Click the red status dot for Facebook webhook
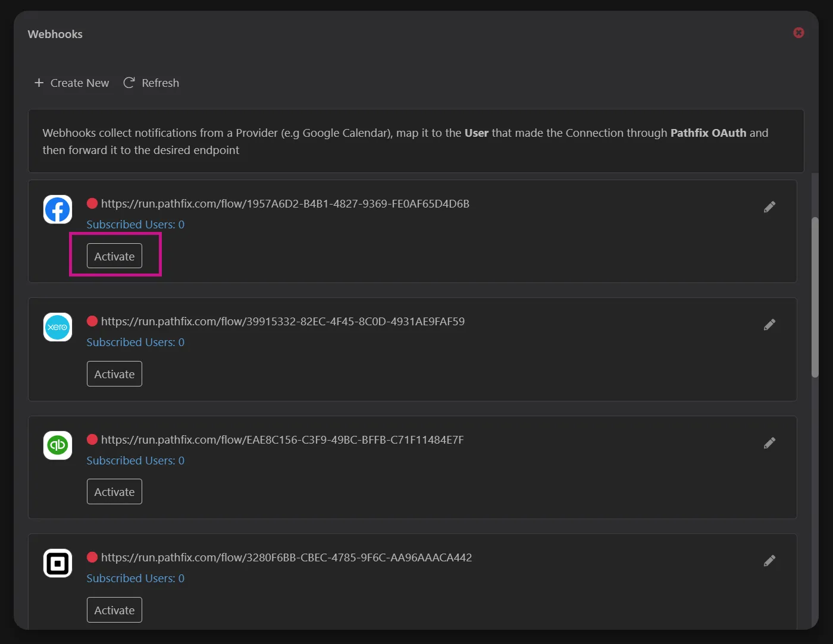833x644 pixels. coord(92,203)
